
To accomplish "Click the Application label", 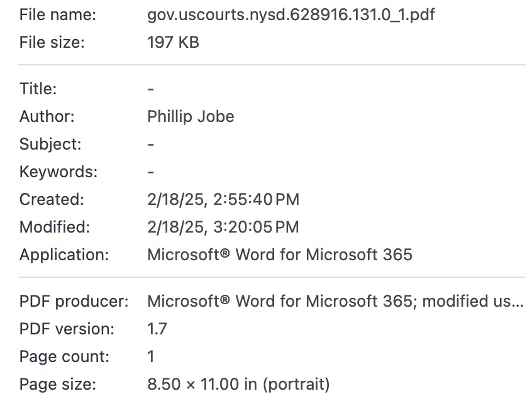I will (x=64, y=255).
